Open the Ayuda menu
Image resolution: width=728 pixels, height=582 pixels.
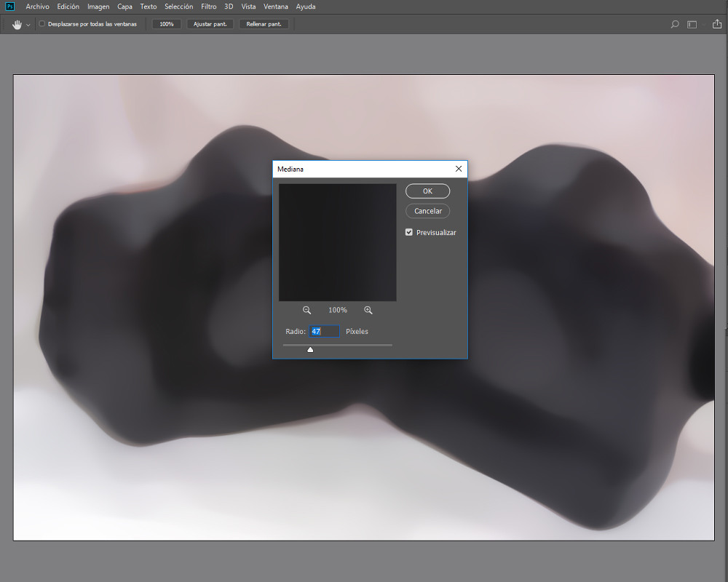tap(306, 7)
